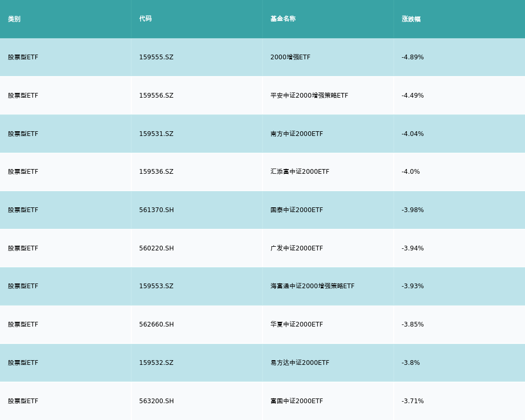Screen dimensions: 525x420
Task: Select fund code 562660.SH
Action: (x=156, y=324)
